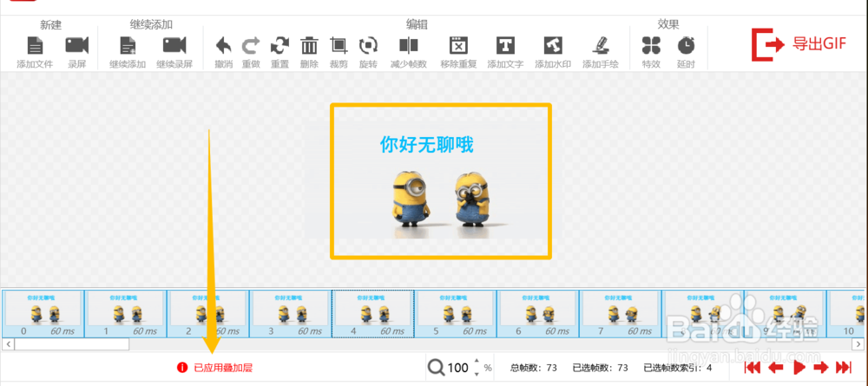This screenshot has width=868, height=386.
Task: Select frame 2 thumbnail
Action: point(207,313)
